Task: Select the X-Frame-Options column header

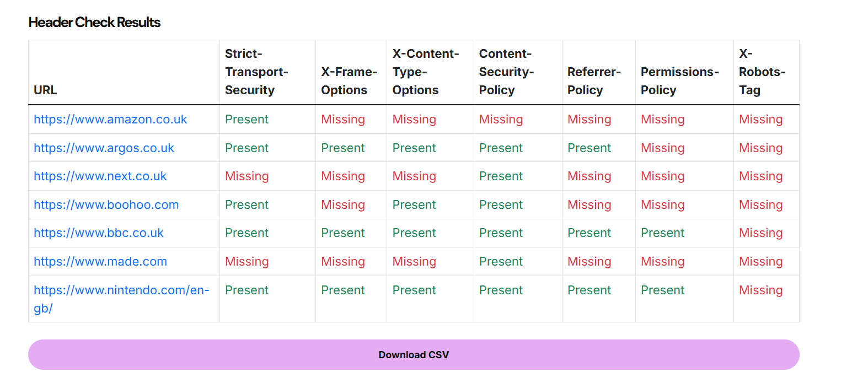Action: click(x=349, y=81)
